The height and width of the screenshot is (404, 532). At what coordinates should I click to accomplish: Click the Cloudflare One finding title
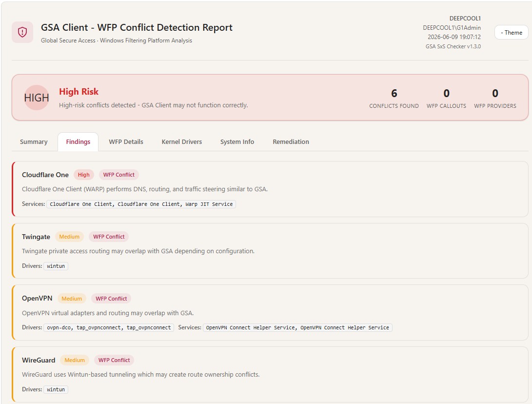click(x=45, y=175)
